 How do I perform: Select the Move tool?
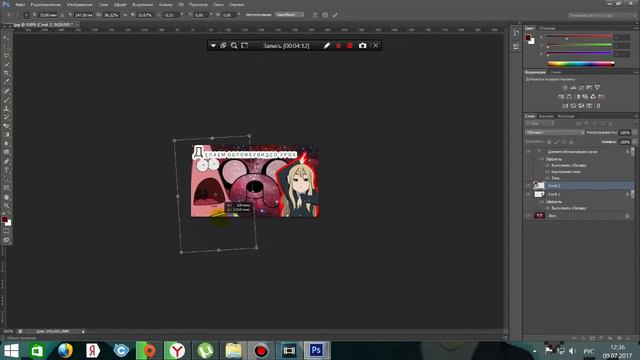pos(6,38)
